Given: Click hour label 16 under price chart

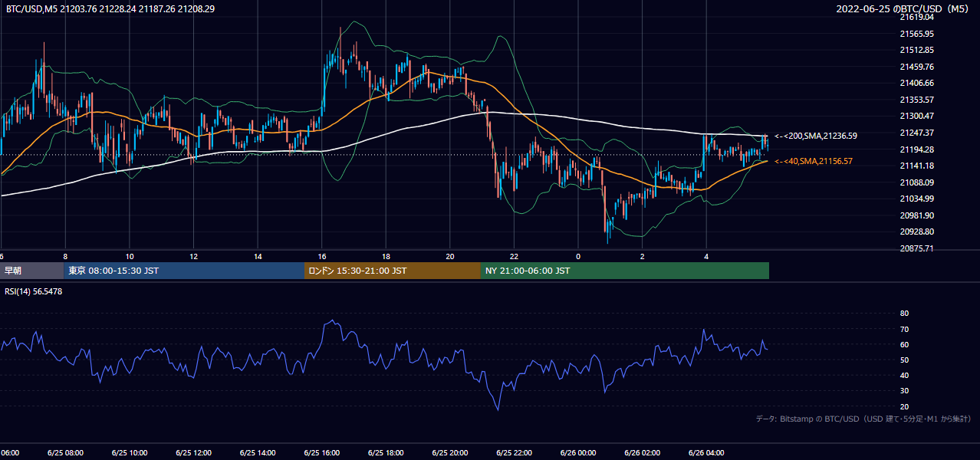Looking at the screenshot, I should tap(322, 257).
